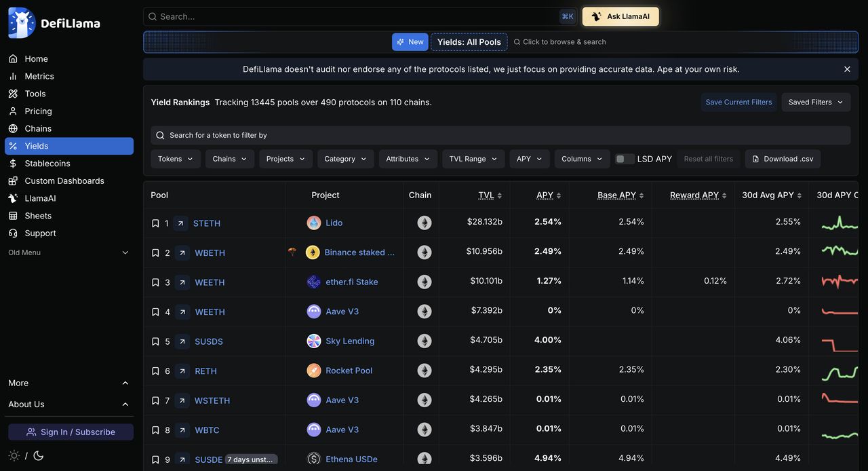Open LlamaAI in sidebar
Viewport: 868px width, 471px height.
coord(69,198)
